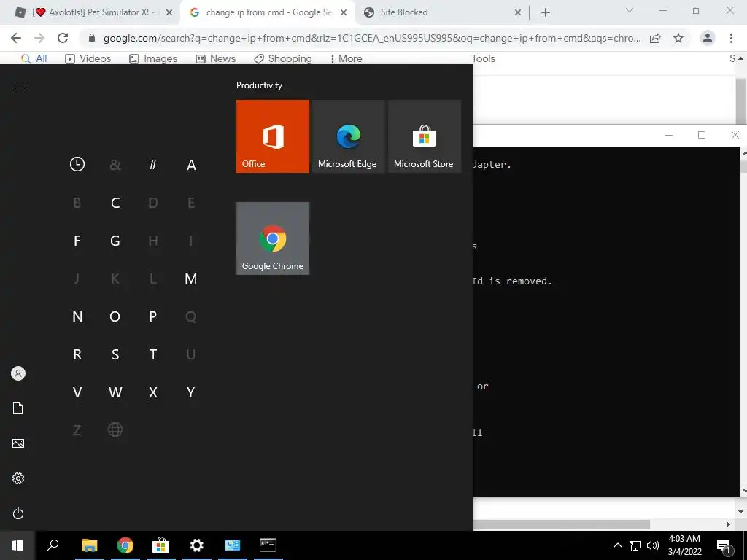
Task: Open Chrome three-dot menu
Action: (x=731, y=38)
